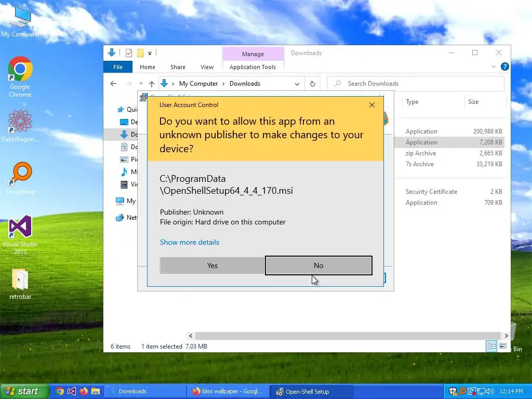Open the File menu in Explorer

[118, 67]
